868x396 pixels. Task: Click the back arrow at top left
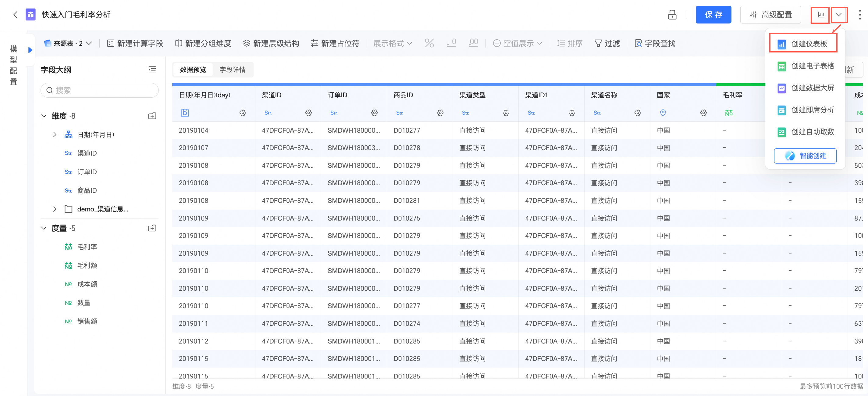coord(15,15)
